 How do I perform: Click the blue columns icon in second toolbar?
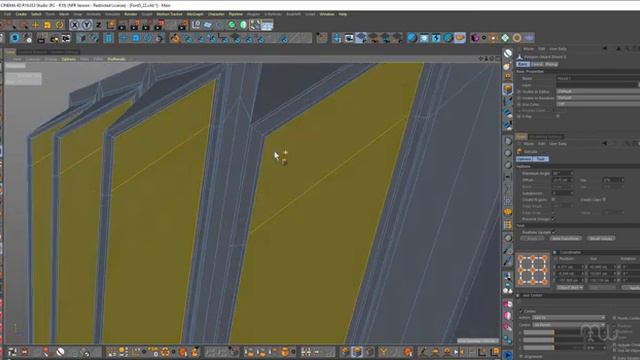[x=109, y=38]
